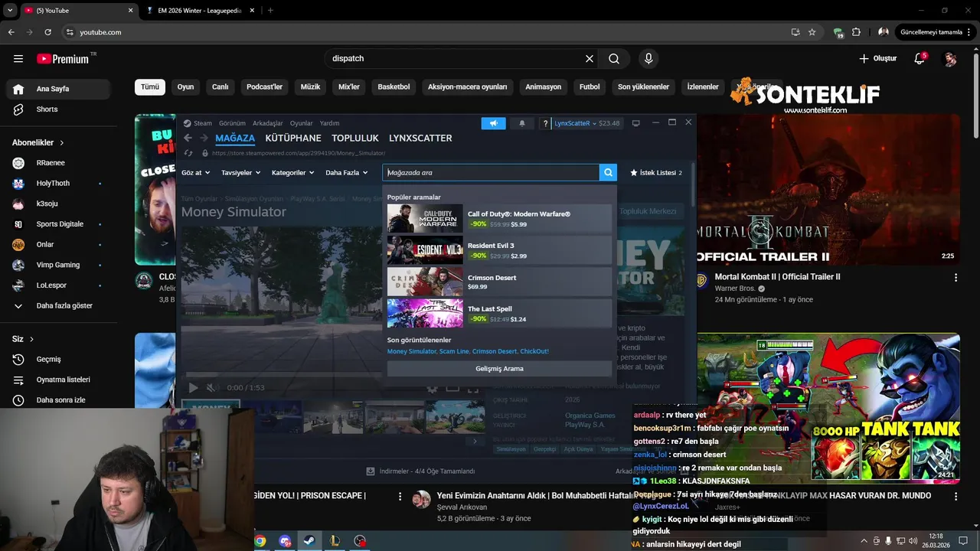Click the Steam store search magnifier
The height and width of the screenshot is (551, 980).
pyautogui.click(x=608, y=173)
